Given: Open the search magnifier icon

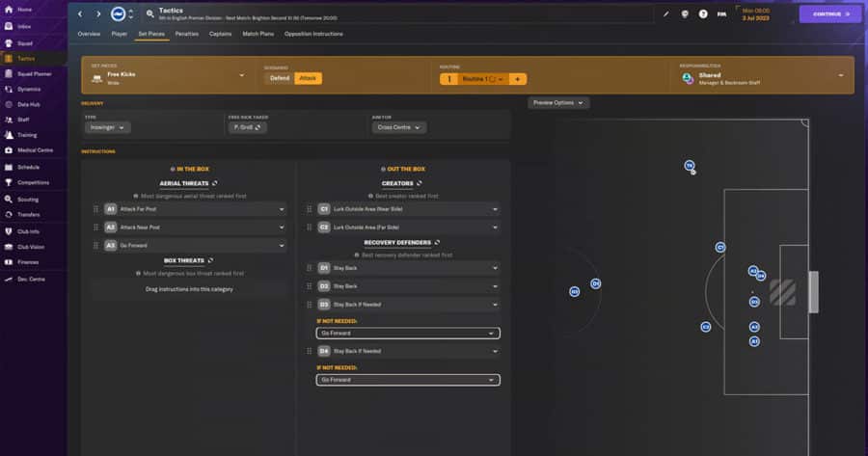Looking at the screenshot, I should (x=149, y=13).
